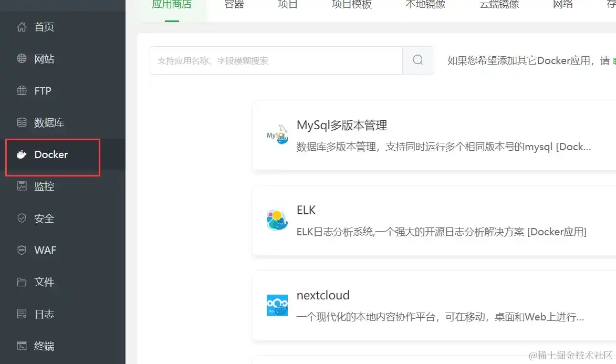Switch to the 本地镜像 tab
Image resolution: width=616 pixels, height=364 pixels.
pyautogui.click(x=425, y=5)
